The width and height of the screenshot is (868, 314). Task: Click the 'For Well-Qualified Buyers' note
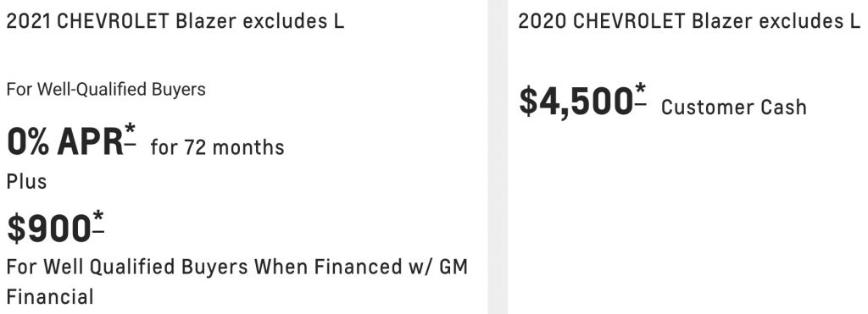(x=106, y=89)
